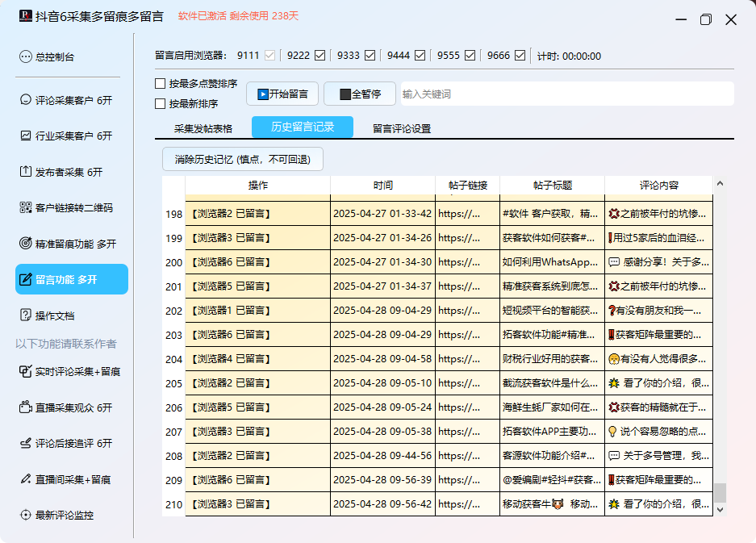Open 客户链接转二维码 QR tool
The height and width of the screenshot is (543, 756).
point(73,207)
